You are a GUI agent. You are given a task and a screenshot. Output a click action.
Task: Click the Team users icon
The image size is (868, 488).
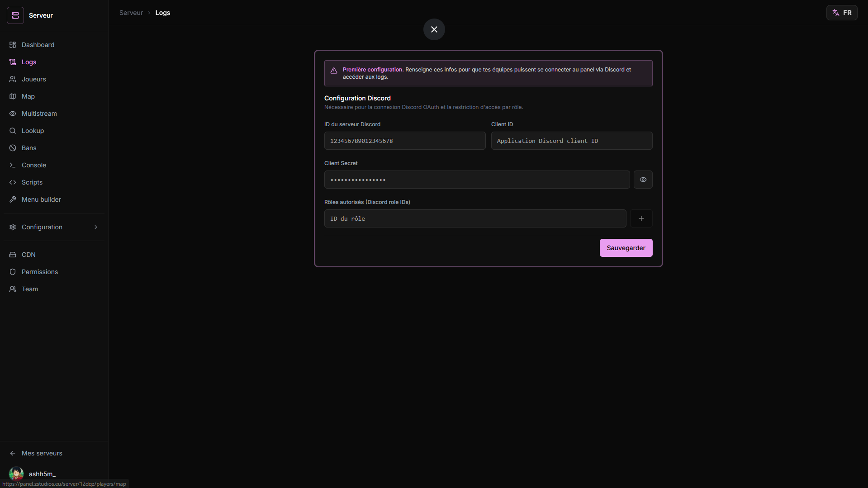13,289
